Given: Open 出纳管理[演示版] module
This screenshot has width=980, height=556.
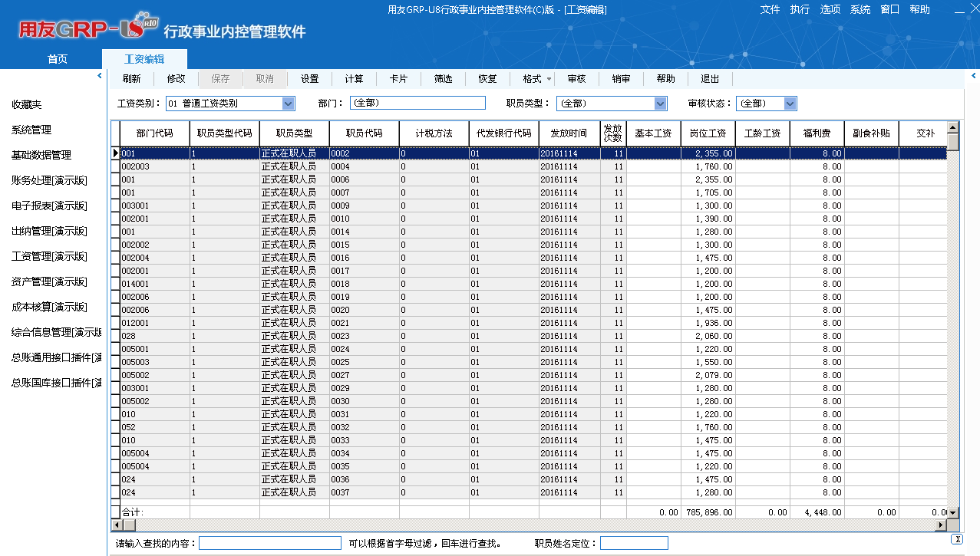Looking at the screenshot, I should tap(49, 231).
